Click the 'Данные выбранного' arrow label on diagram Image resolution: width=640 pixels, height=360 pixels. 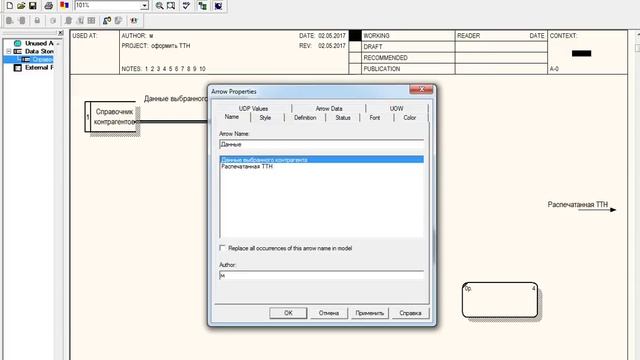176,99
